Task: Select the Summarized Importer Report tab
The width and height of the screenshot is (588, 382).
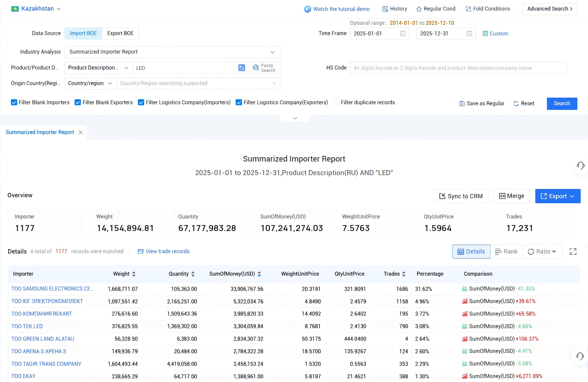Action: click(x=40, y=132)
